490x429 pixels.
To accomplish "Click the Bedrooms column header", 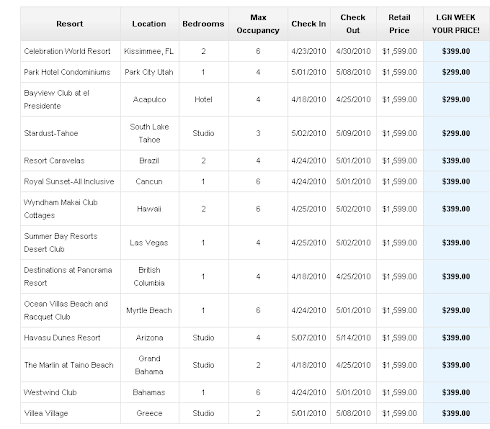I will (203, 24).
